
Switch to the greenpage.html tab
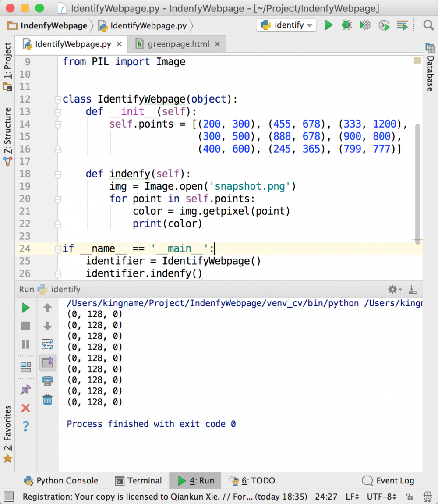(178, 44)
